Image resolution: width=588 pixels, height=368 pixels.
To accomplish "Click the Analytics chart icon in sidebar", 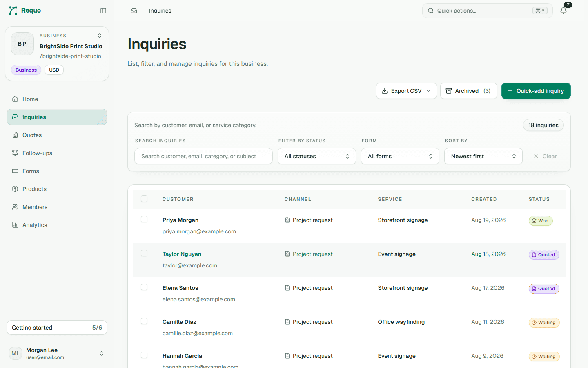I will tap(15, 225).
